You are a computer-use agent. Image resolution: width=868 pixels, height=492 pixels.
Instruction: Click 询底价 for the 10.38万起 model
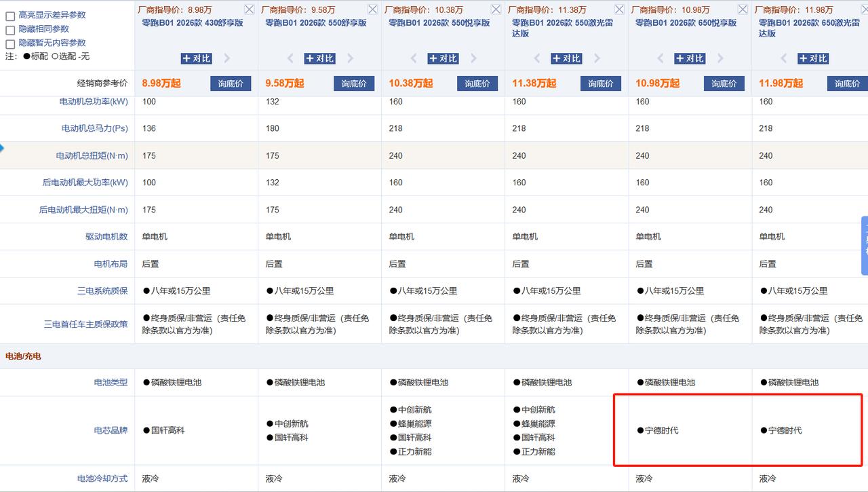(477, 83)
